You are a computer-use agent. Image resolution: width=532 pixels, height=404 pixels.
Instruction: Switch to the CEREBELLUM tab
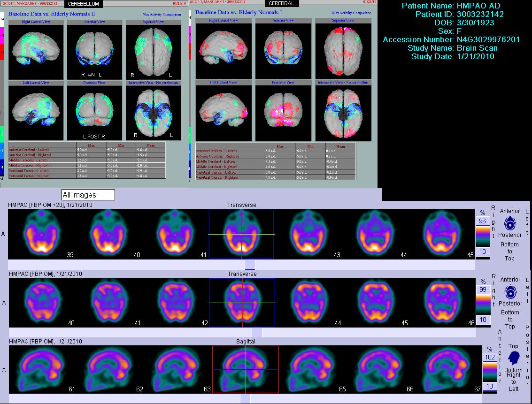tap(85, 4)
